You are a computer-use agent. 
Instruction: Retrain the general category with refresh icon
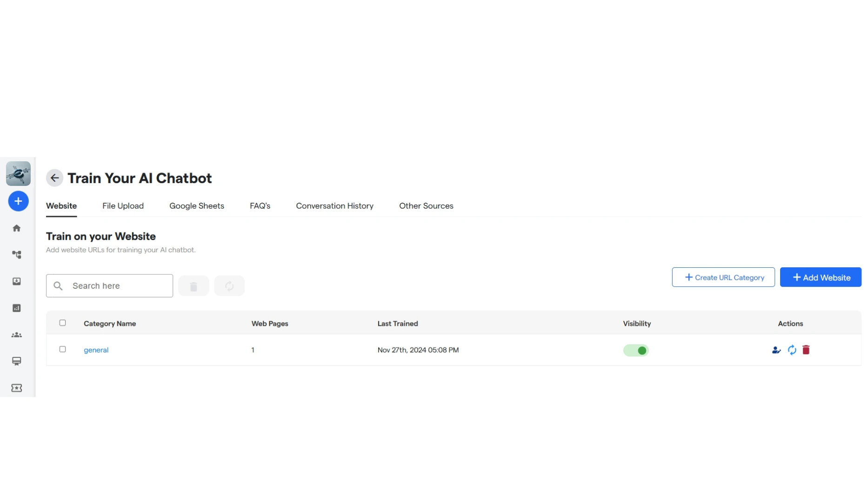pyautogui.click(x=792, y=350)
